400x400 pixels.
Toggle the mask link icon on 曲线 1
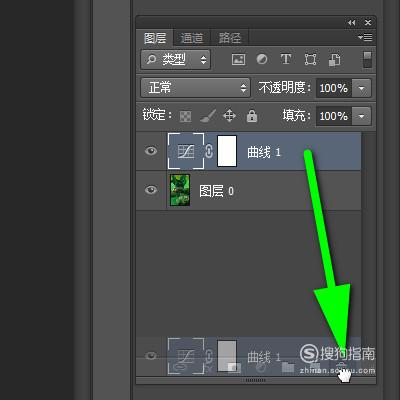209,151
